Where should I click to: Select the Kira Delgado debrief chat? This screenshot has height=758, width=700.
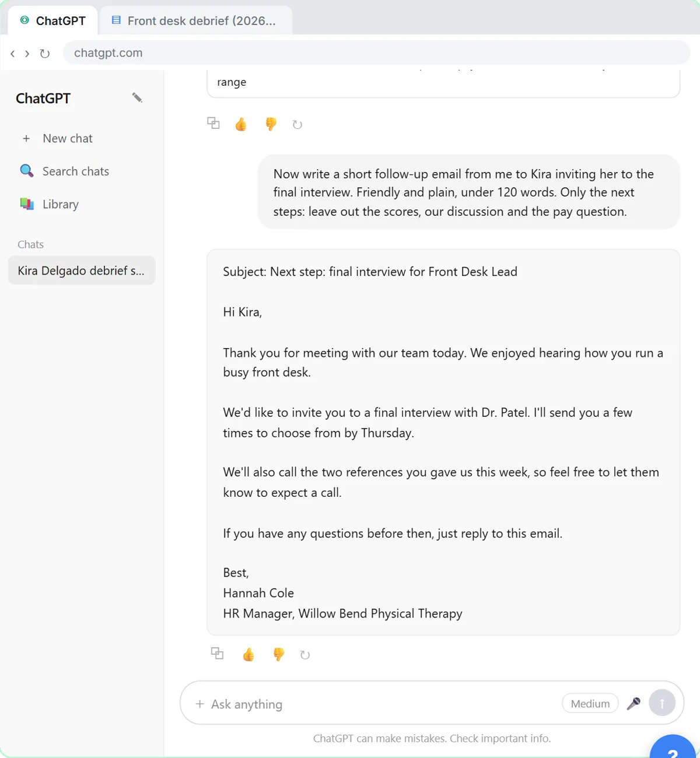pyautogui.click(x=82, y=271)
